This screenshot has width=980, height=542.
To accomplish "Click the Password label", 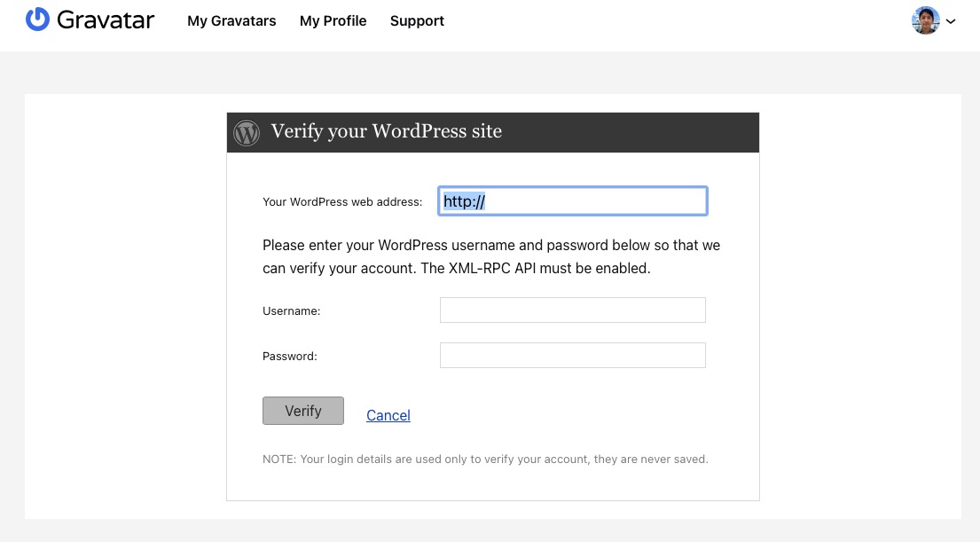I will (x=290, y=357).
